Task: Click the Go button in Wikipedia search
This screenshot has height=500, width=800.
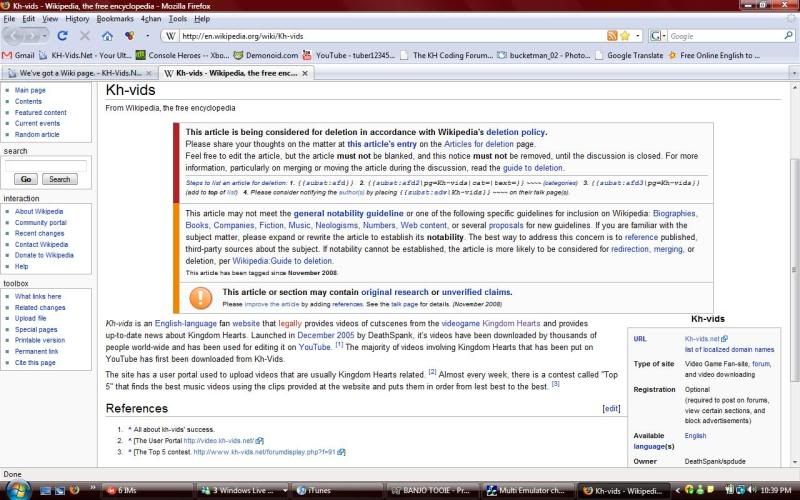Action: click(26, 179)
